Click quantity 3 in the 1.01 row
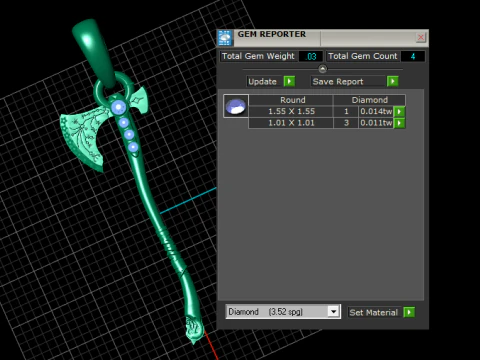This screenshot has height=360, width=480. tap(346, 123)
